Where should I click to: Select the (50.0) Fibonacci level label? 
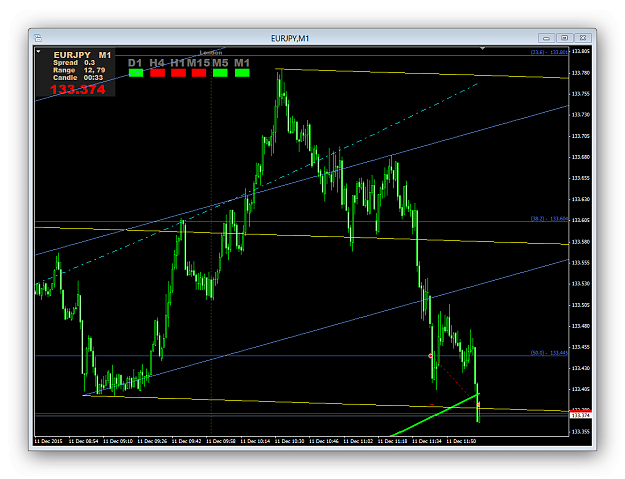[549, 353]
